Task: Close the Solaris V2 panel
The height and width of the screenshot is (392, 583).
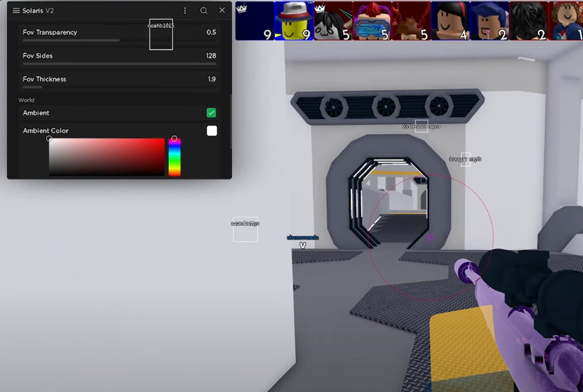Action: pos(222,10)
